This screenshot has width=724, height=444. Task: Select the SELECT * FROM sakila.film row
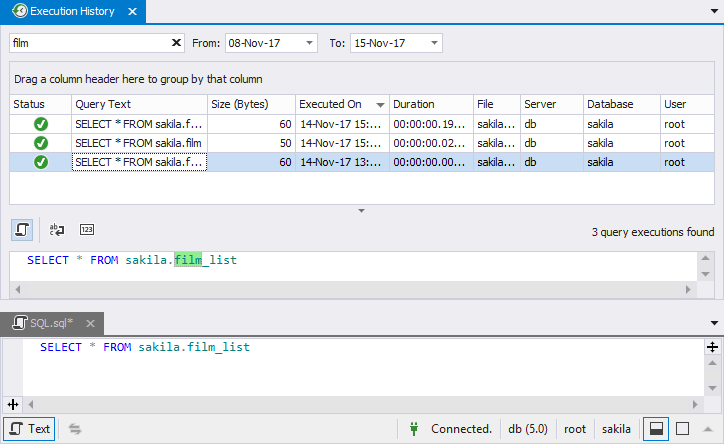point(139,143)
